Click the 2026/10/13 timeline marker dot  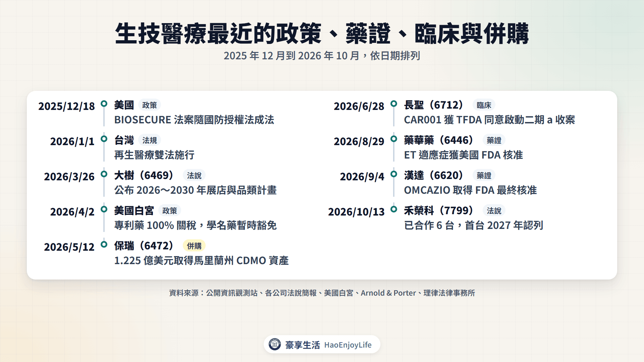[x=394, y=209]
